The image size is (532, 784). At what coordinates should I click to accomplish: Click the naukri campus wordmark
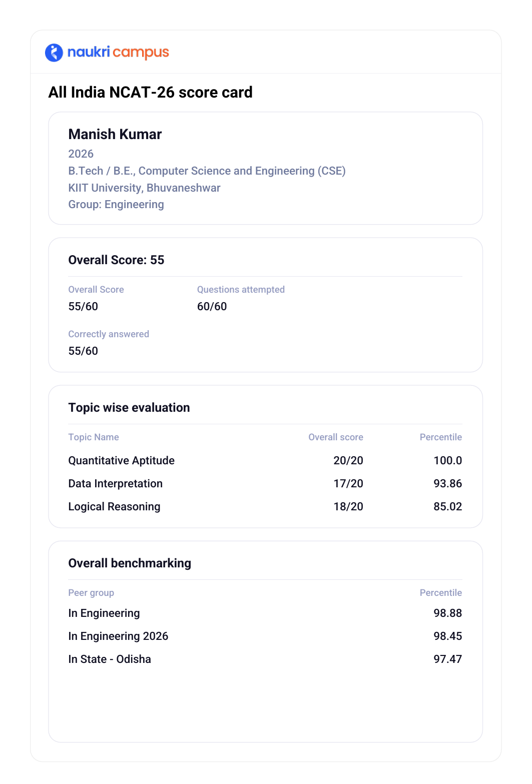click(x=118, y=52)
